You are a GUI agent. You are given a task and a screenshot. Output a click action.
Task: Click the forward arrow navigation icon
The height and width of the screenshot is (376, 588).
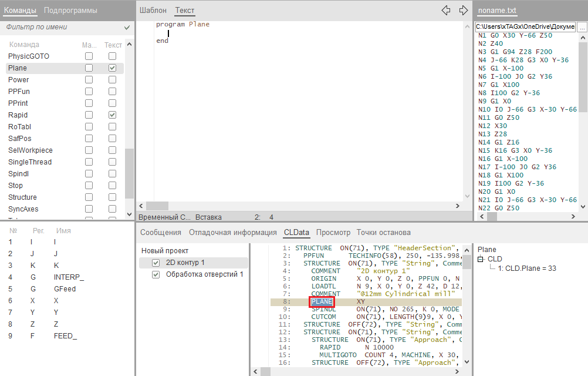click(464, 10)
